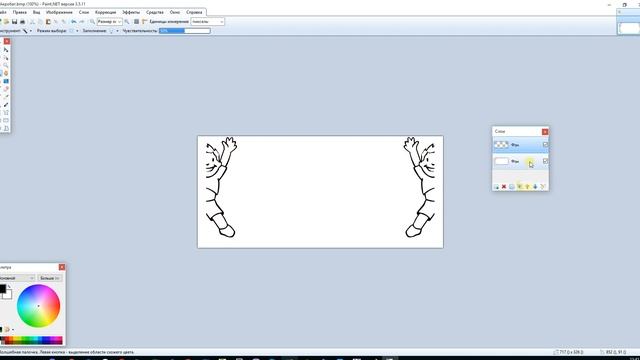This screenshot has height=360, width=640.
Task: Close the Layers panel
Action: [x=545, y=131]
